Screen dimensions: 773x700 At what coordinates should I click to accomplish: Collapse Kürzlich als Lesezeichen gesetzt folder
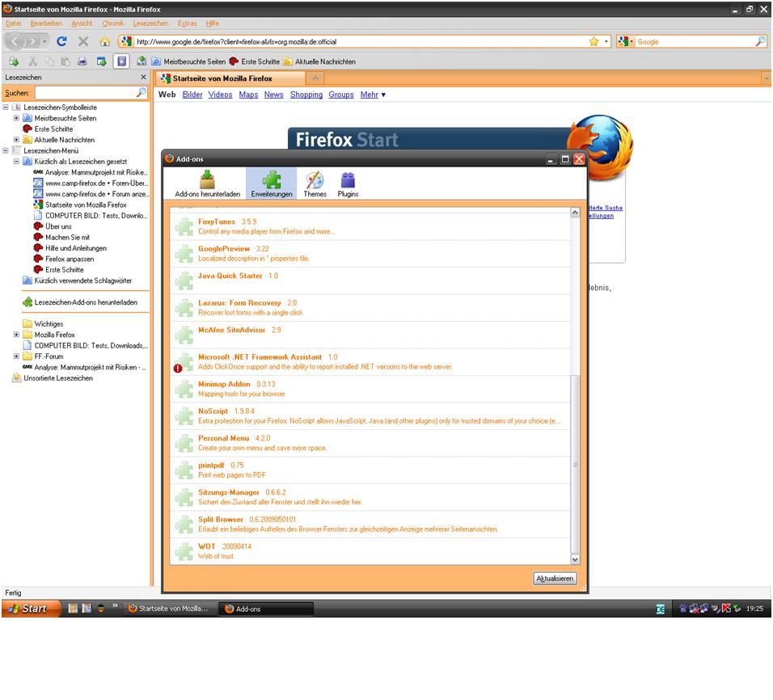point(16,161)
